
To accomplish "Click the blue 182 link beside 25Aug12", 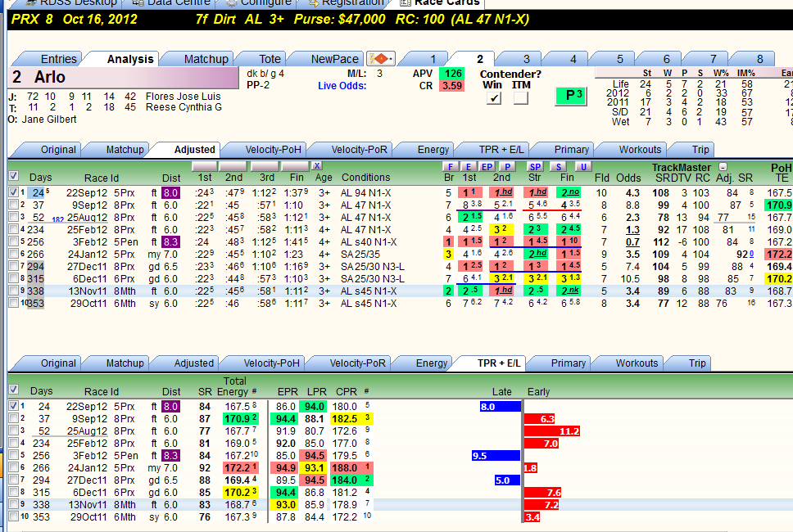I will (57, 220).
